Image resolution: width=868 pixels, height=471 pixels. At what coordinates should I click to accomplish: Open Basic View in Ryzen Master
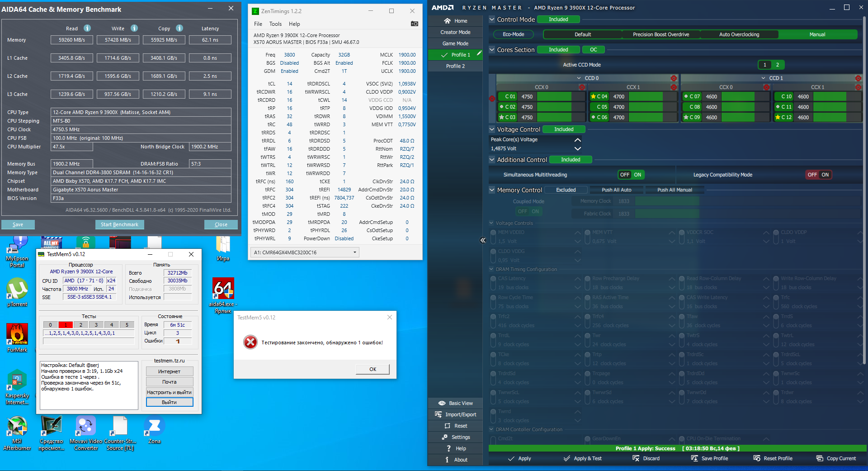coord(456,403)
